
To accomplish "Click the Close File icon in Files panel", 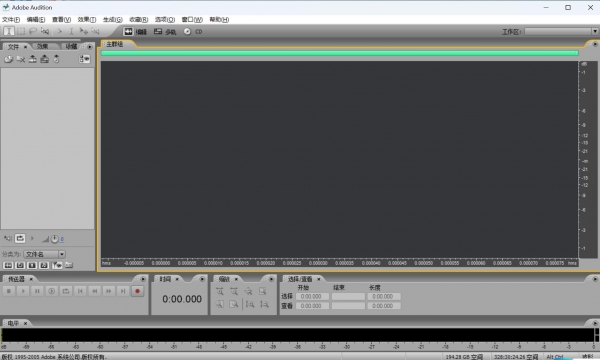I will coord(21,59).
